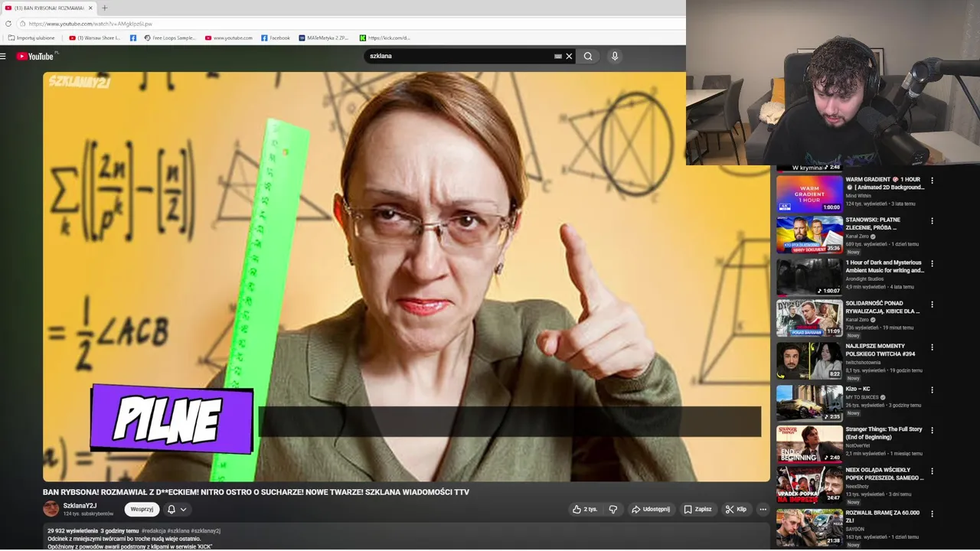Click the Klip scissors button
The image size is (980, 551).
pos(736,509)
